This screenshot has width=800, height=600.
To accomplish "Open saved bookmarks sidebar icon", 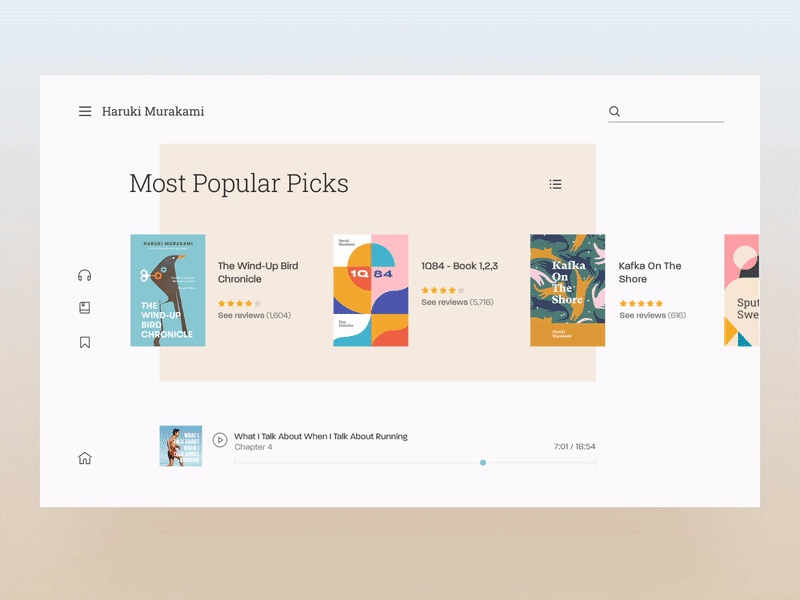I will [85, 342].
